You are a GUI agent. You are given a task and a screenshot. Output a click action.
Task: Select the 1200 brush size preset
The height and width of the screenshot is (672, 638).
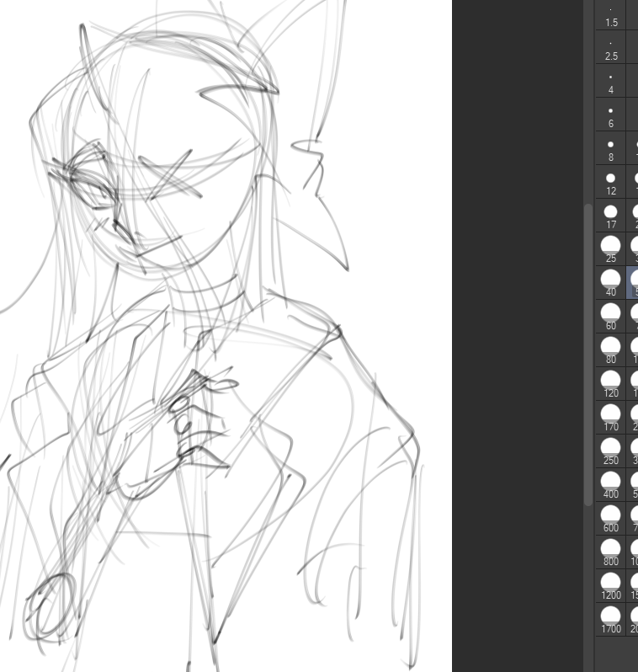tap(610, 585)
